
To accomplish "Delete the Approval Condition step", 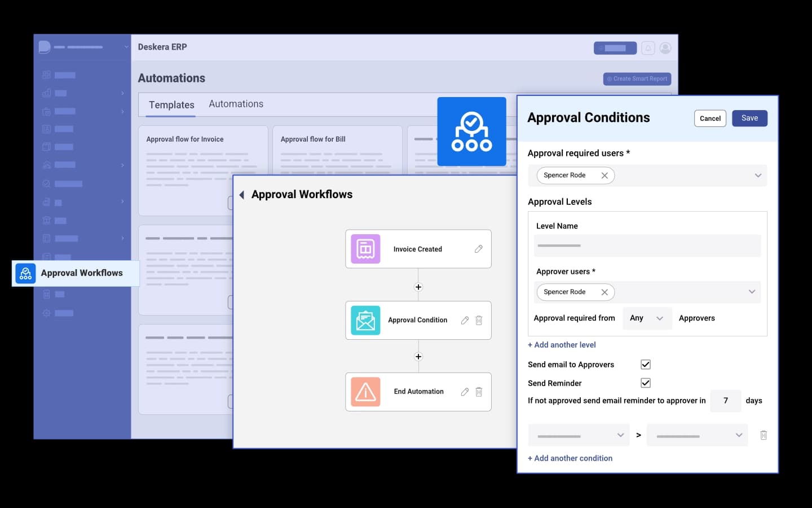I will click(x=479, y=321).
